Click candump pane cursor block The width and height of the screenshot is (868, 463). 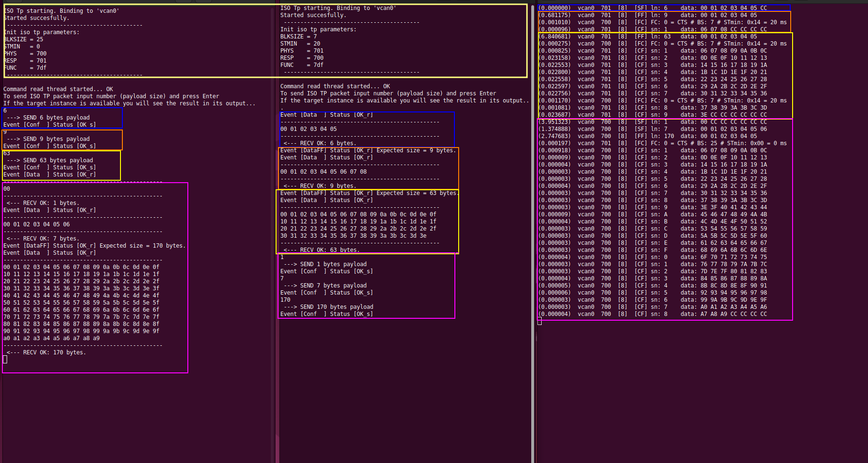tap(540, 321)
